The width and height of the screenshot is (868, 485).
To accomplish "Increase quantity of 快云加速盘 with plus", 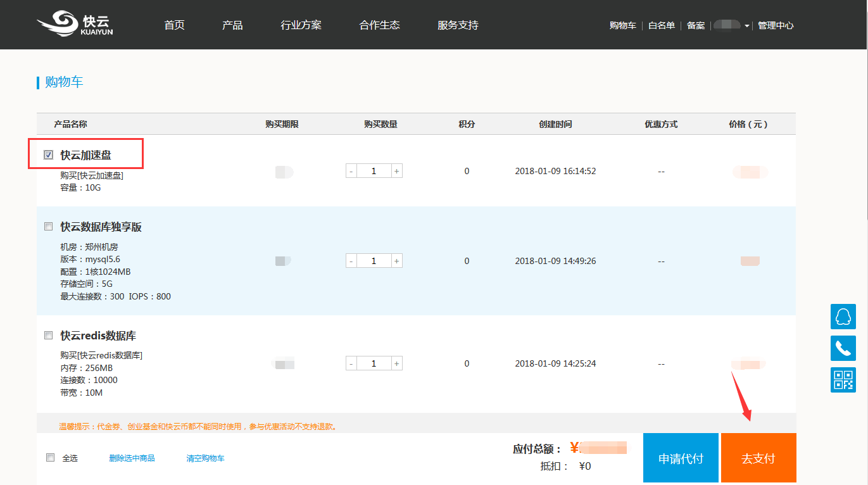I will pyautogui.click(x=396, y=171).
